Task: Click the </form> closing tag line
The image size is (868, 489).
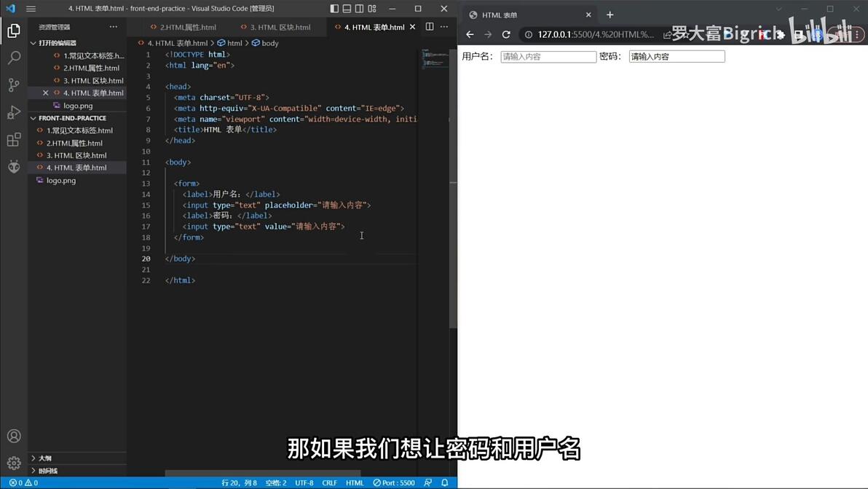Action: point(189,237)
